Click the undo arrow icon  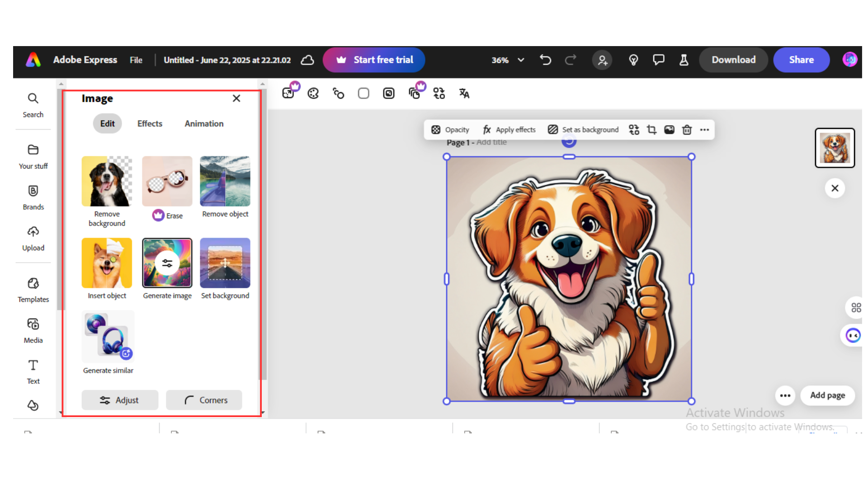click(x=545, y=60)
